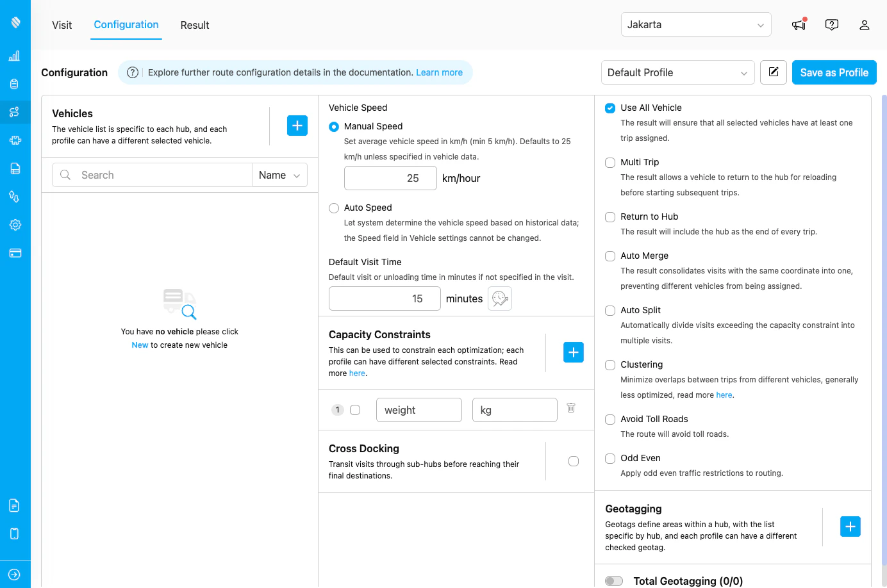Open the clipboard tasks sidebar icon
The height and width of the screenshot is (588, 887).
[x=15, y=84]
